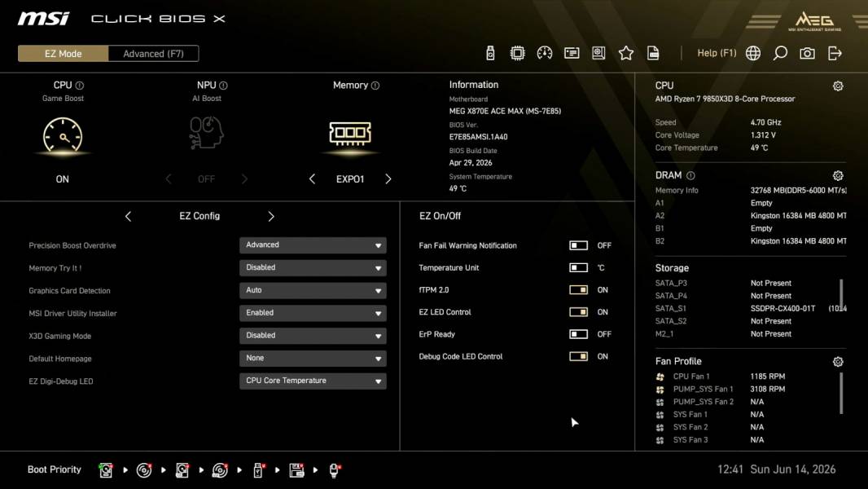Click the BIOS version E7E85AMSI.1A40 text
The image size is (868, 489).
click(478, 137)
